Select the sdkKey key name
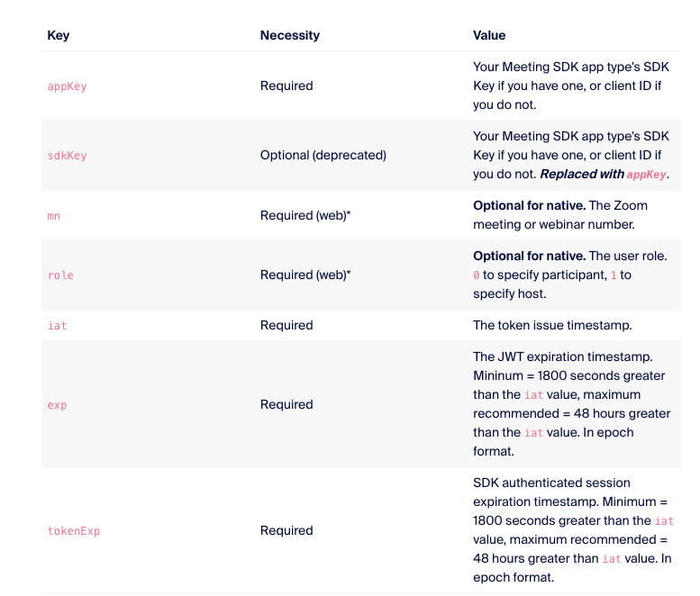Image resolution: width=700 pixels, height=596 pixels. coord(67,156)
